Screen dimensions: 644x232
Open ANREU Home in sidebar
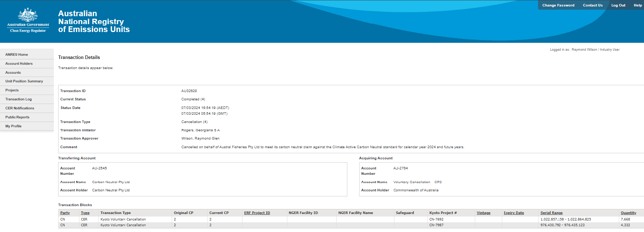click(17, 55)
